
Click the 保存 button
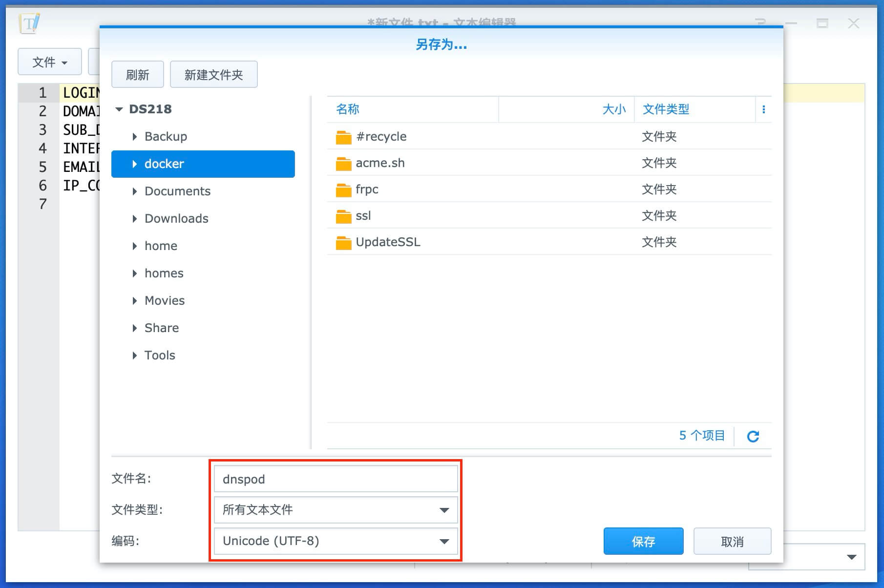(x=643, y=541)
